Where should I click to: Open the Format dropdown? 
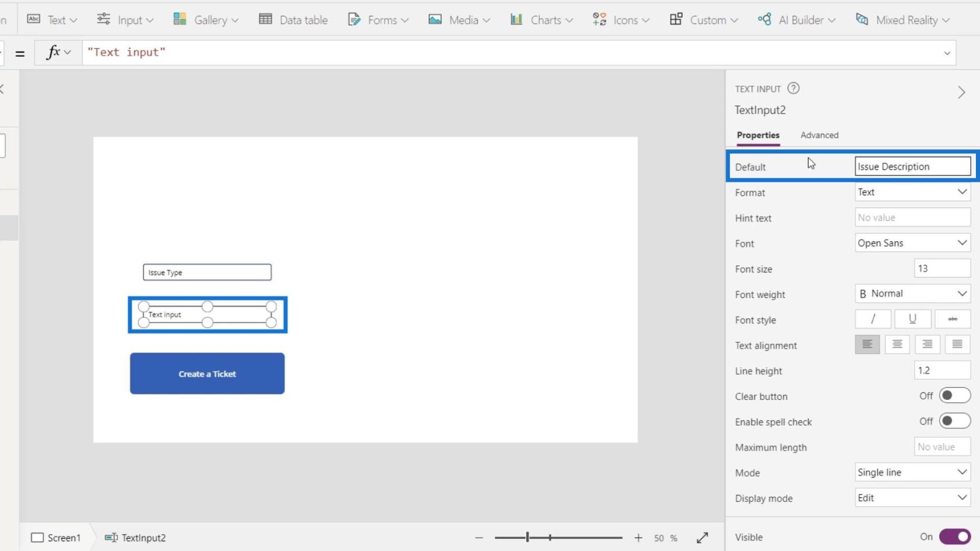pos(912,192)
